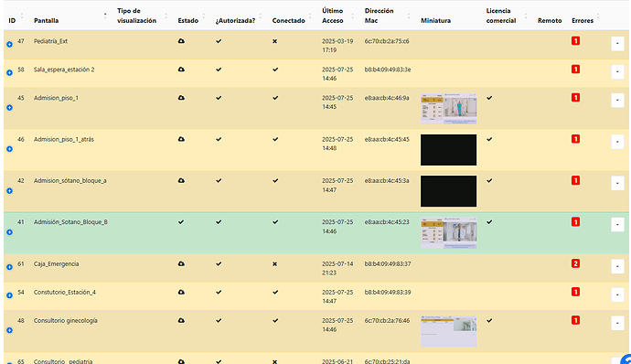
Task: Click red error badge for Caja_Emergencia
Action: [x=575, y=263]
